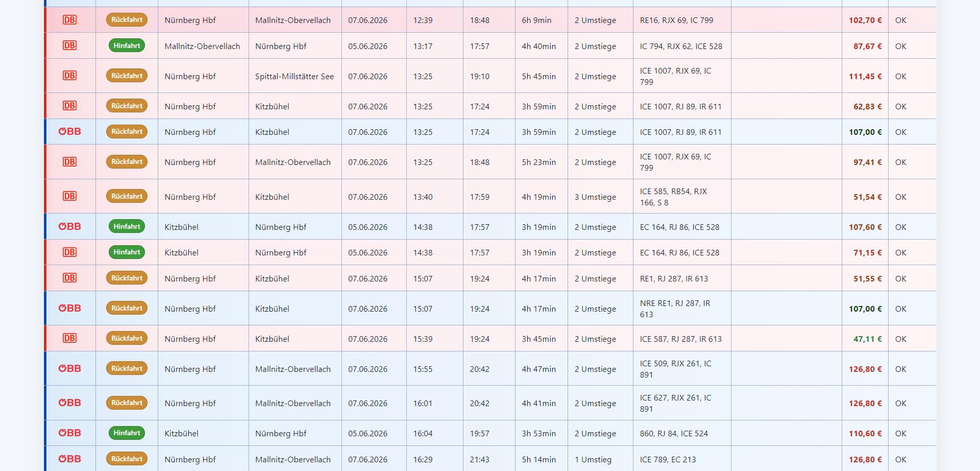Click DB logo in Spittal-Millstätter See row
Screen dimensions: 980x471
click(69, 76)
